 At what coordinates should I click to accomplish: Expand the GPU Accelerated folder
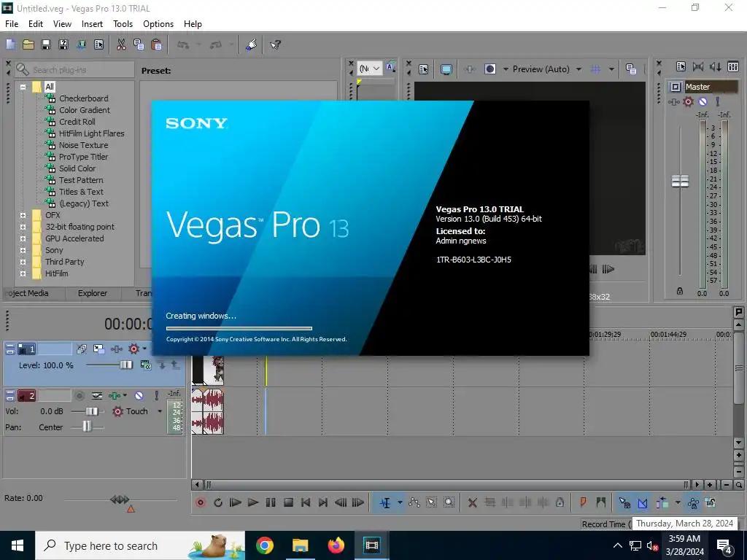[x=23, y=238]
